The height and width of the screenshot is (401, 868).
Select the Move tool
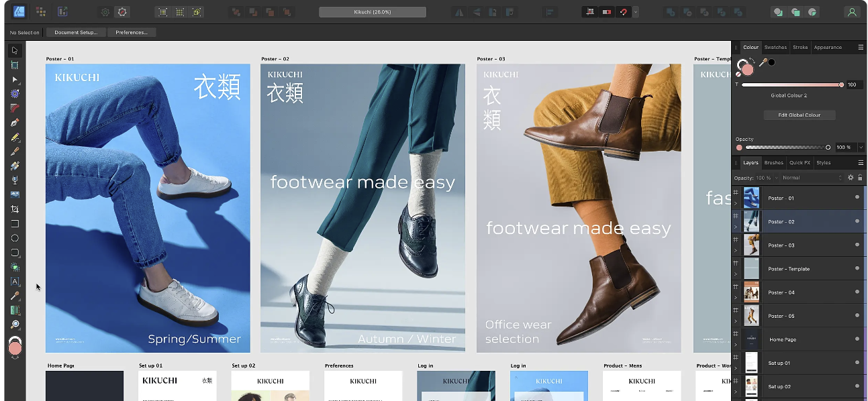(x=15, y=50)
